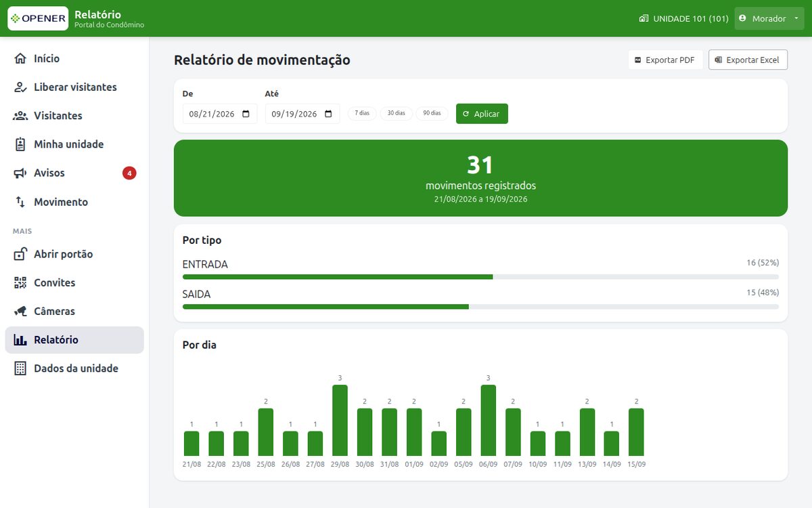Click the 25/08 bar in the chart
Screen dimensions: 812x508
(266, 432)
